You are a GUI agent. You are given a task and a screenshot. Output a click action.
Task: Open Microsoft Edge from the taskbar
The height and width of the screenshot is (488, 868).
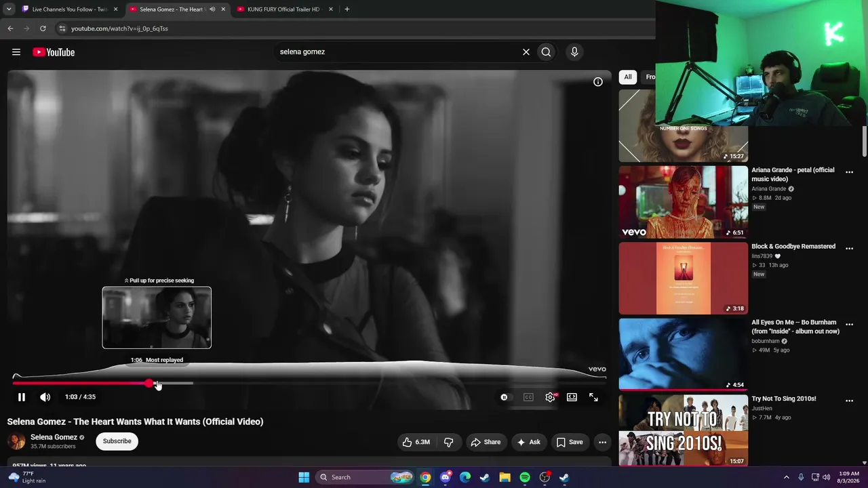pos(465,477)
